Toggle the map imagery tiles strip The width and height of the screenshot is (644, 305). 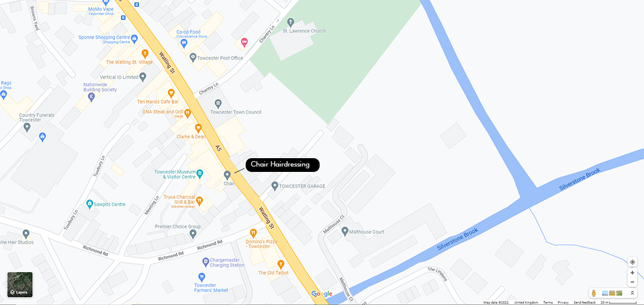612,293
